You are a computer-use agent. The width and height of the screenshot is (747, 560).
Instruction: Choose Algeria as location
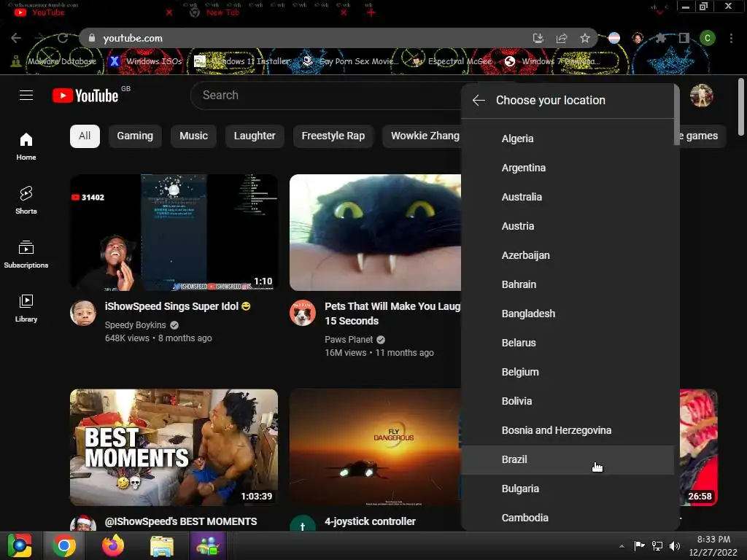tap(568, 139)
